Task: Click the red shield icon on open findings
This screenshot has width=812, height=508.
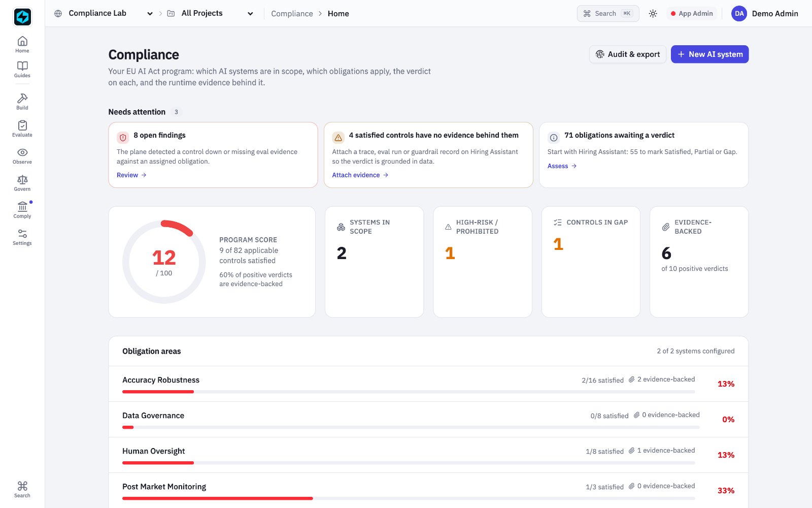Action: (x=123, y=138)
